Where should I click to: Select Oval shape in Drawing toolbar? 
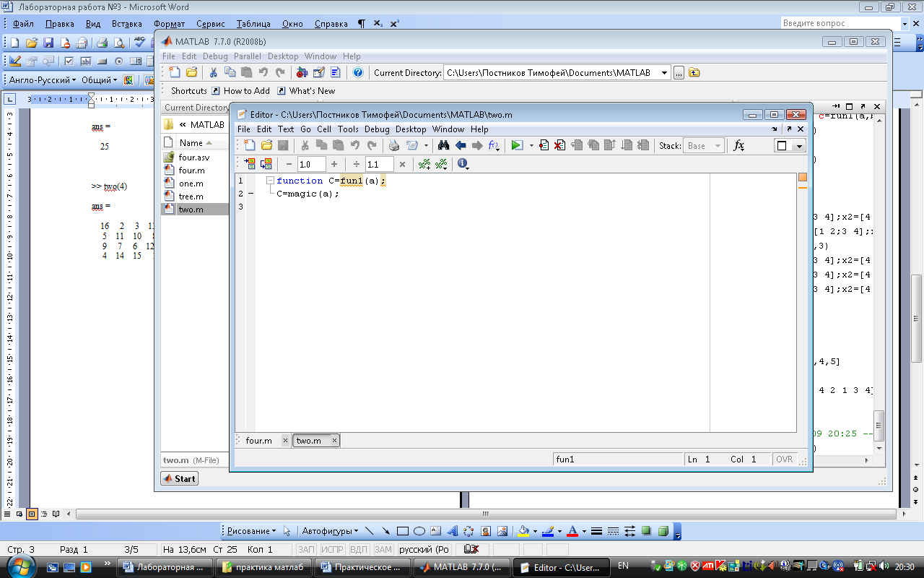tap(419, 531)
